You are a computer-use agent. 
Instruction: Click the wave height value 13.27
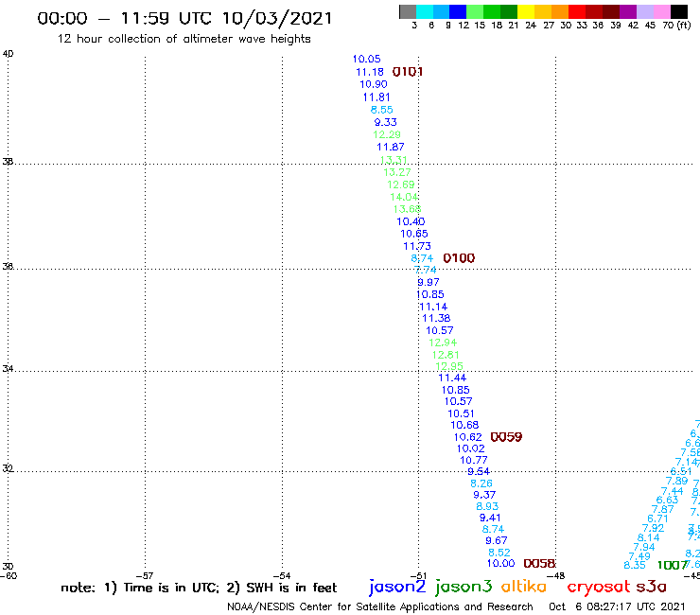397,172
